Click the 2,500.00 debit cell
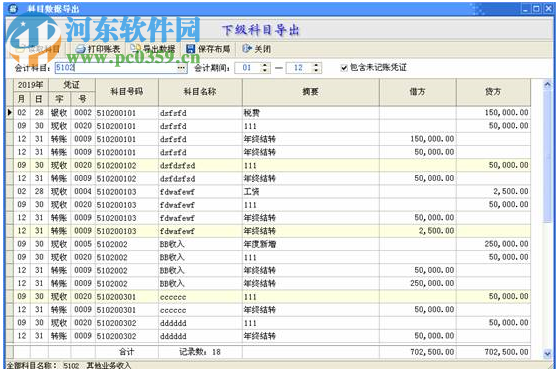Image resolution: width=560 pixels, height=369 pixels. coord(418,231)
